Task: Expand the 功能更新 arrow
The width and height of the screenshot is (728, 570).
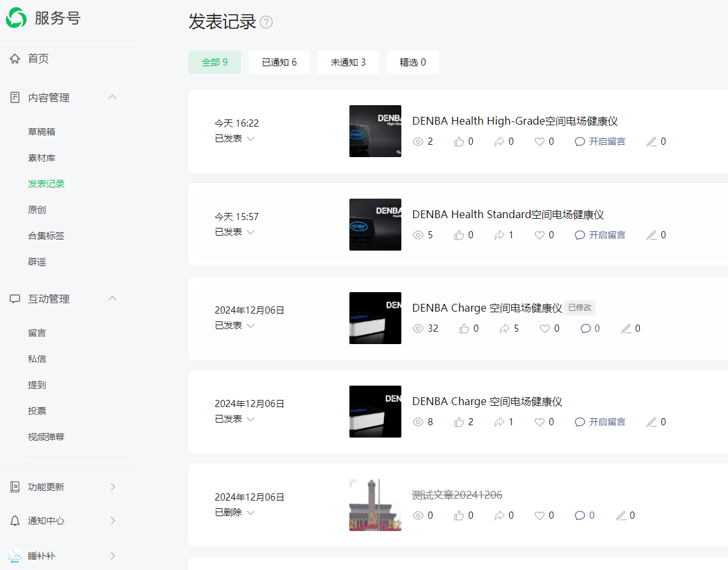Action: [113, 487]
